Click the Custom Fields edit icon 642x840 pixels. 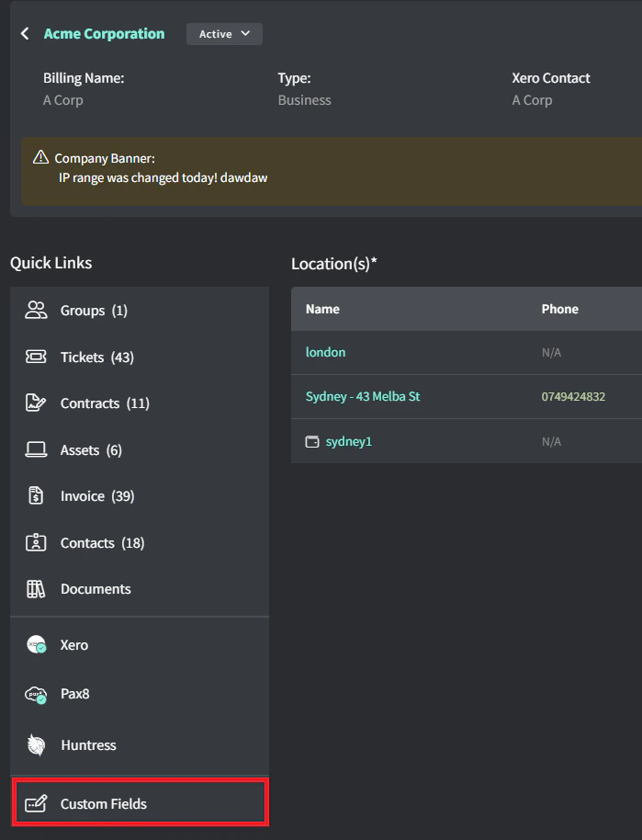click(x=36, y=803)
